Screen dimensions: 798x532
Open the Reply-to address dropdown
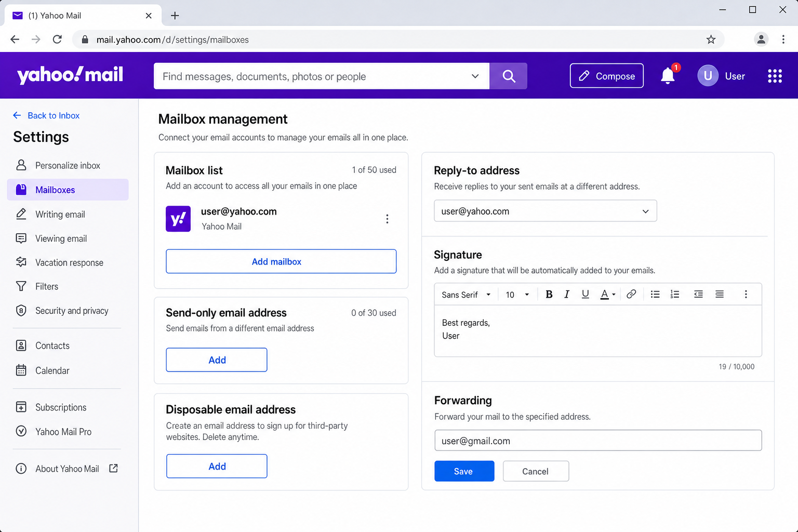pyautogui.click(x=546, y=211)
